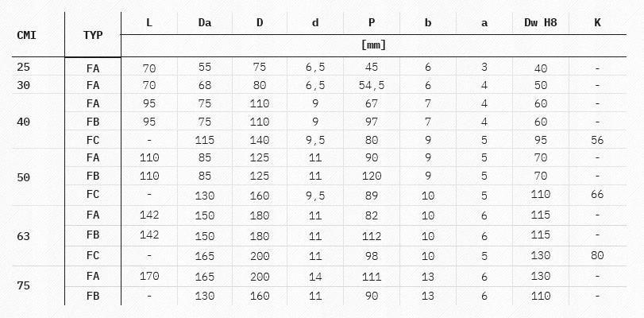Click the P value 54,5
This screenshot has height=318, width=644.
point(372,86)
